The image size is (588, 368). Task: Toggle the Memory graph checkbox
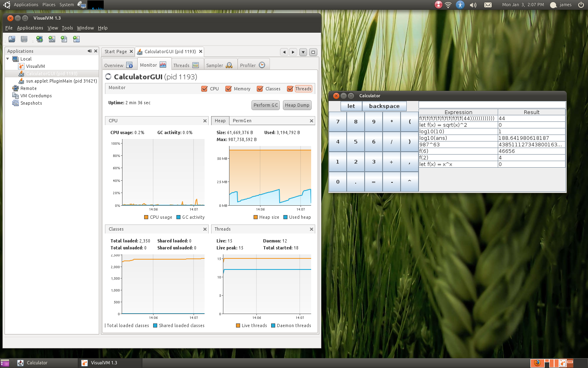pos(229,89)
